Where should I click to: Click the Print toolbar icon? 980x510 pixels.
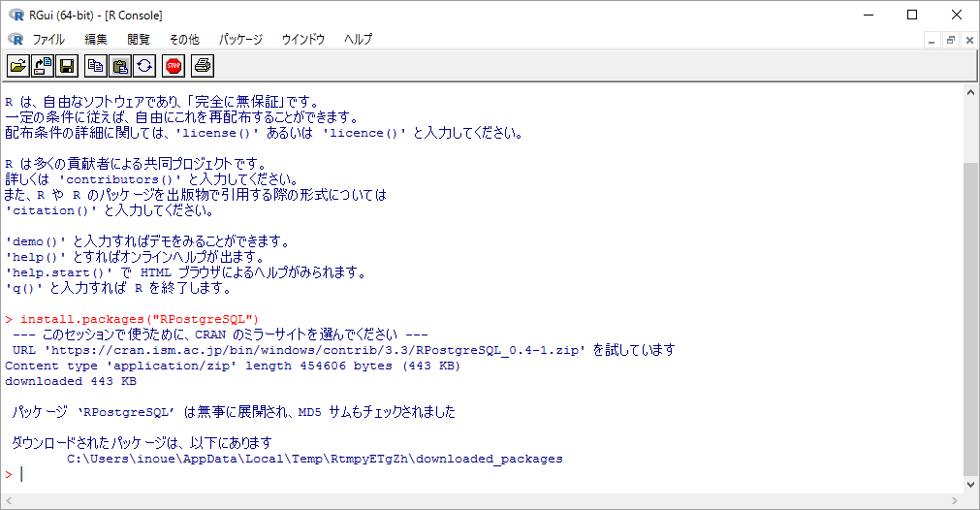click(x=202, y=66)
